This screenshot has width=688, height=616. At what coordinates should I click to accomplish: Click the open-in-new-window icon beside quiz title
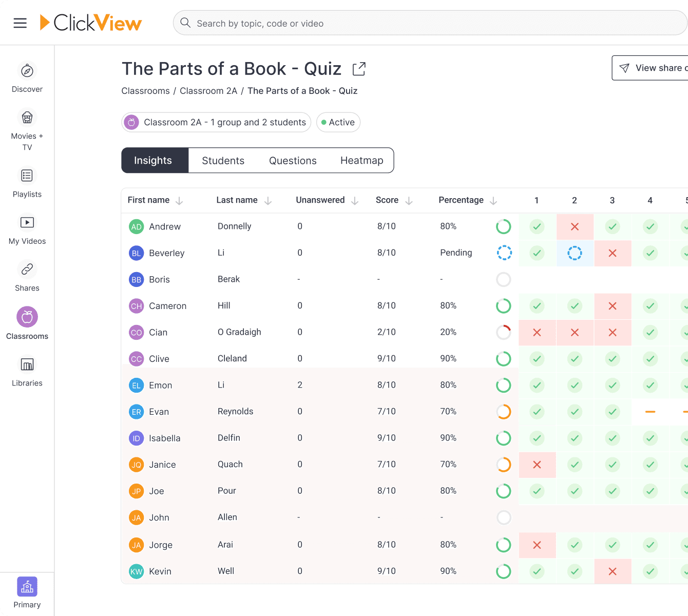(x=359, y=69)
